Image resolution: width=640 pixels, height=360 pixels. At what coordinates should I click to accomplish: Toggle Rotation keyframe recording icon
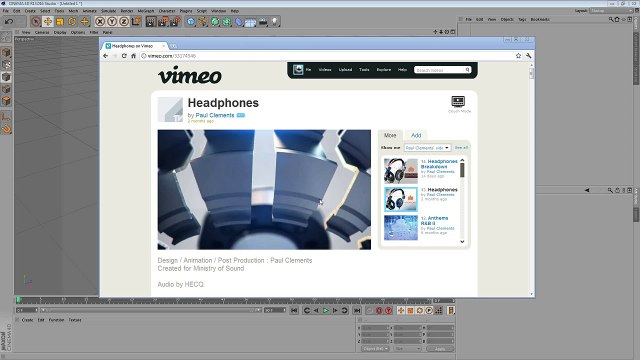(420, 311)
